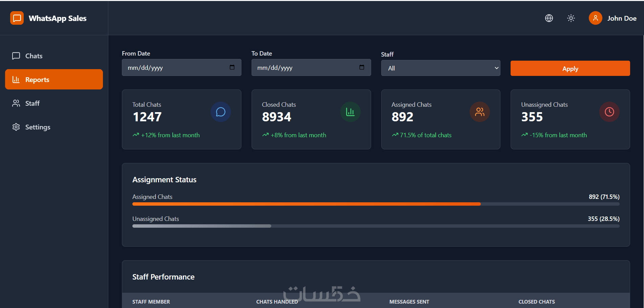Viewport: 644px width, 308px height.
Task: Click the '892 (71.5%)' figure
Action: click(x=604, y=197)
